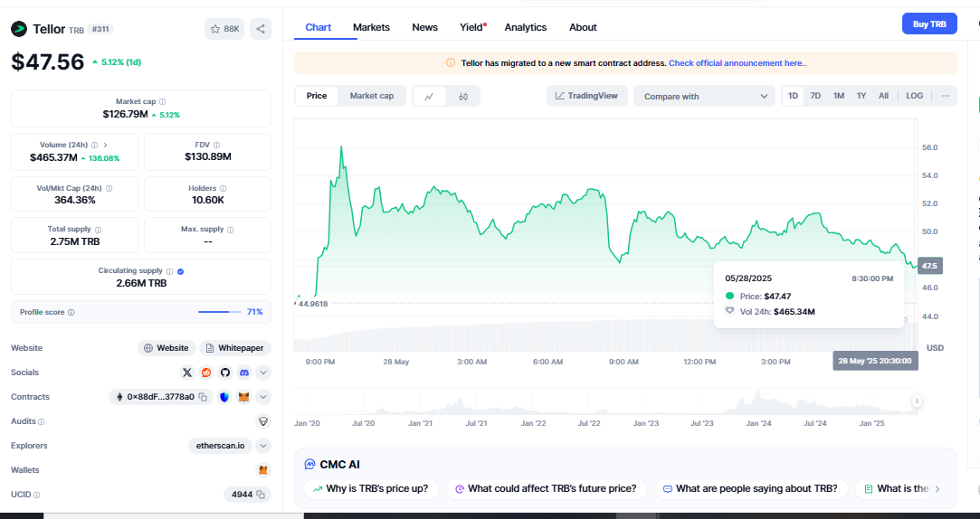Toggle LOG scale on chart
980x519 pixels.
[914, 96]
